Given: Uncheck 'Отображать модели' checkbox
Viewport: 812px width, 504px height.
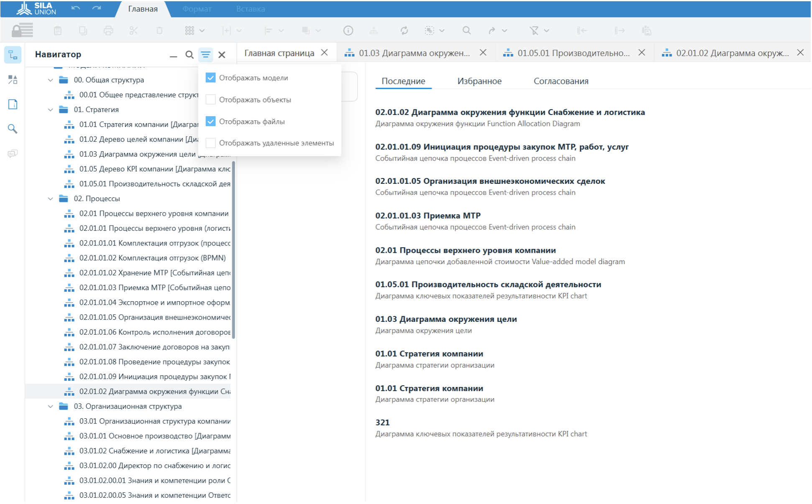Looking at the screenshot, I should (211, 78).
